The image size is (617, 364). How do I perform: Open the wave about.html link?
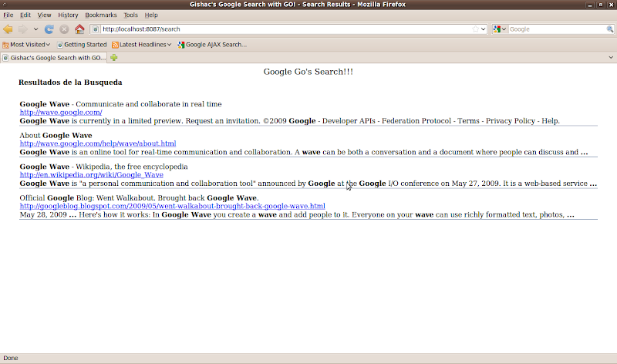(98, 143)
